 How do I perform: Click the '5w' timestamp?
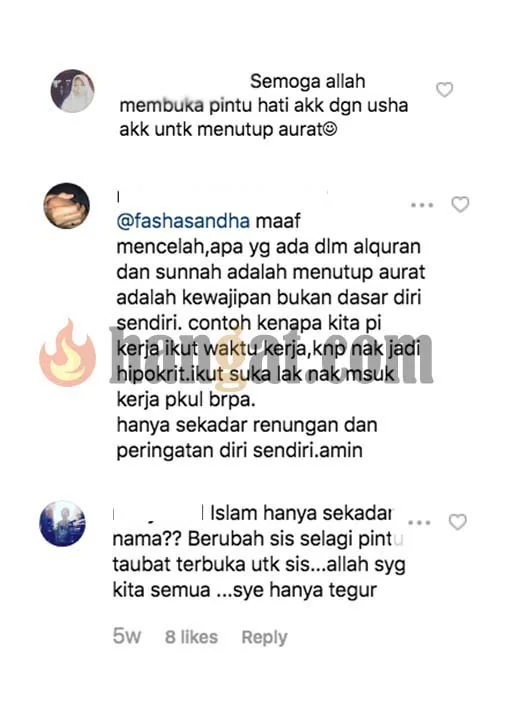tap(127, 637)
